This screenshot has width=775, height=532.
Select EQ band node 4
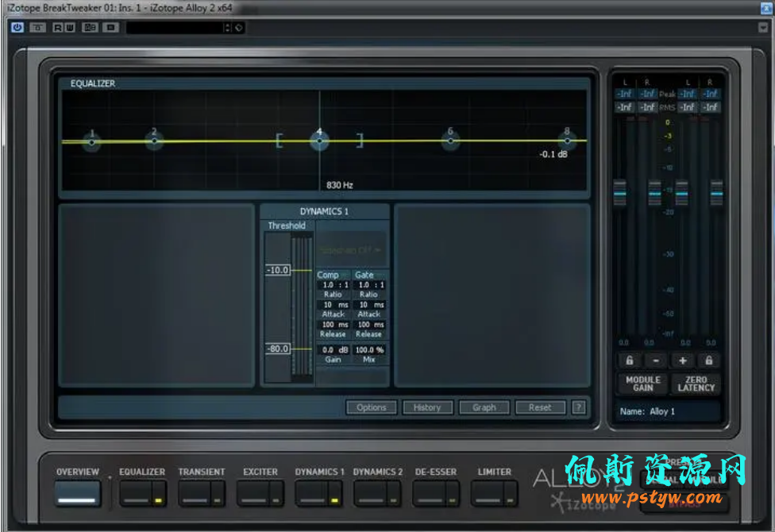point(320,141)
